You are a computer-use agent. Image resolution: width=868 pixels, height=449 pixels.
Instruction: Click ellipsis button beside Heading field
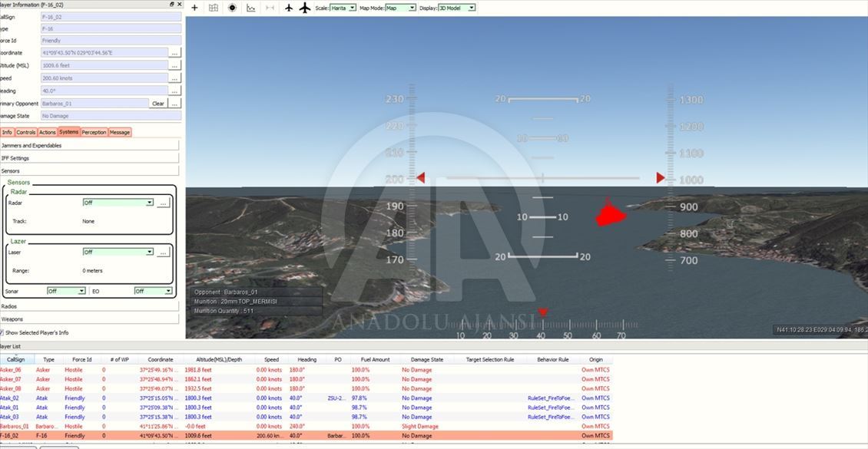(175, 91)
